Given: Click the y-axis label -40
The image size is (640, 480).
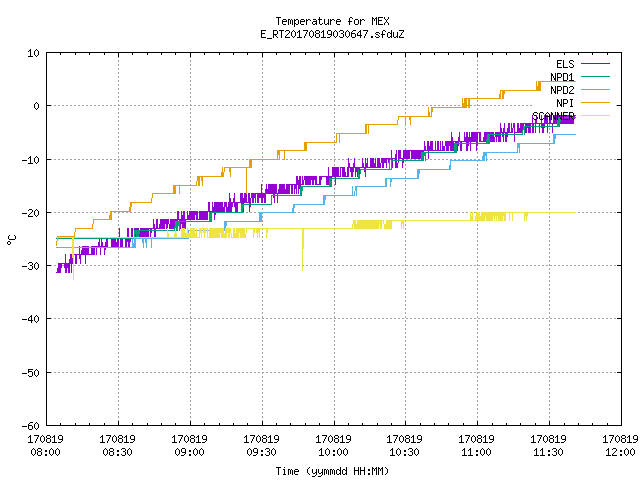Looking at the screenshot, I should tap(31, 319).
